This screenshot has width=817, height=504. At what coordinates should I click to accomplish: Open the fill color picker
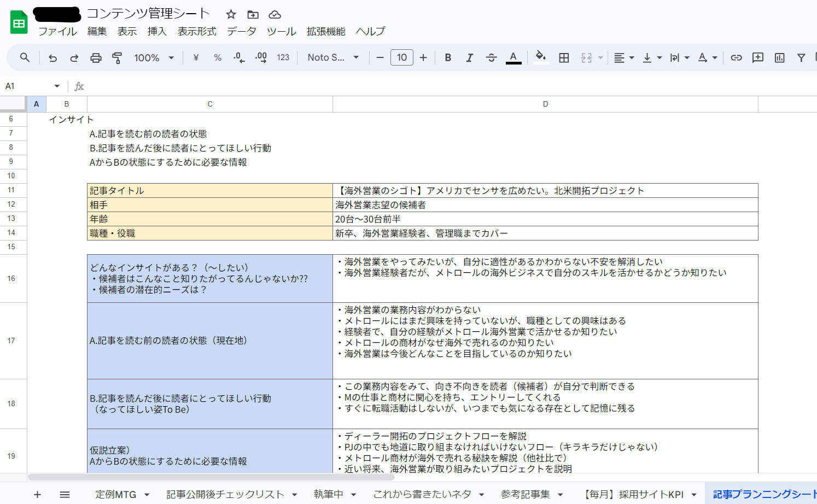coord(541,57)
